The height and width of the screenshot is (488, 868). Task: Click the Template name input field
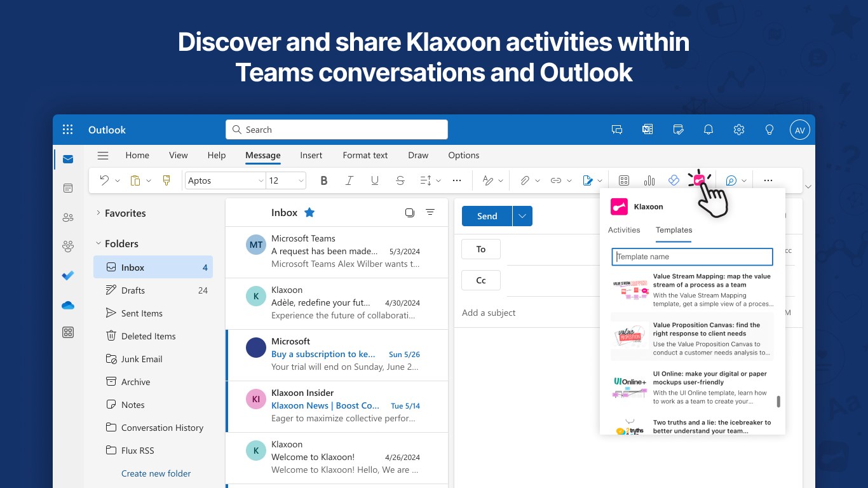(x=693, y=257)
